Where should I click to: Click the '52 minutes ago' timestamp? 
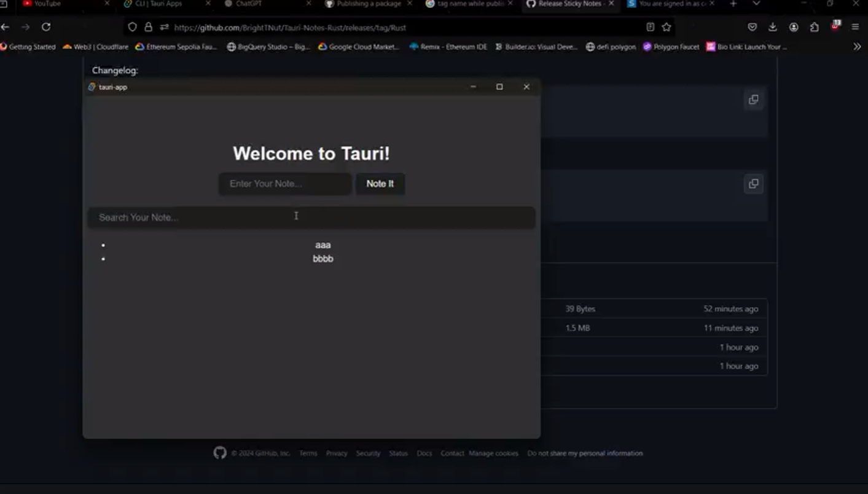[731, 309]
